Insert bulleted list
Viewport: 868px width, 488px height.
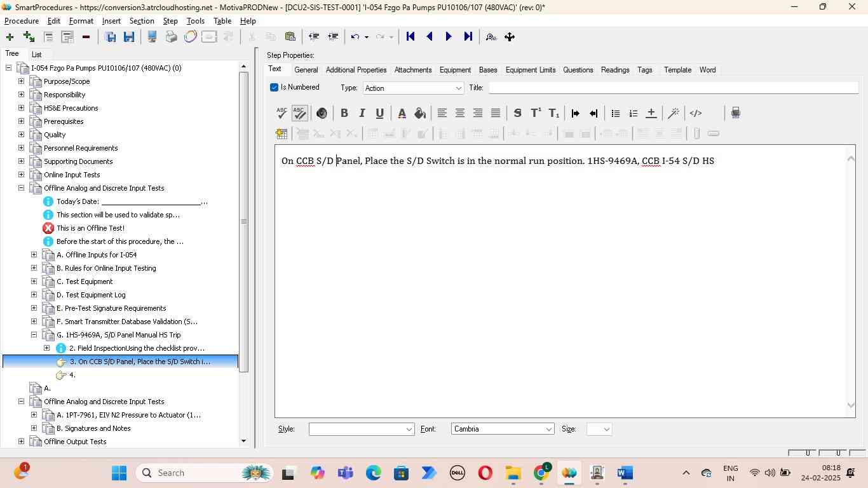click(x=615, y=113)
